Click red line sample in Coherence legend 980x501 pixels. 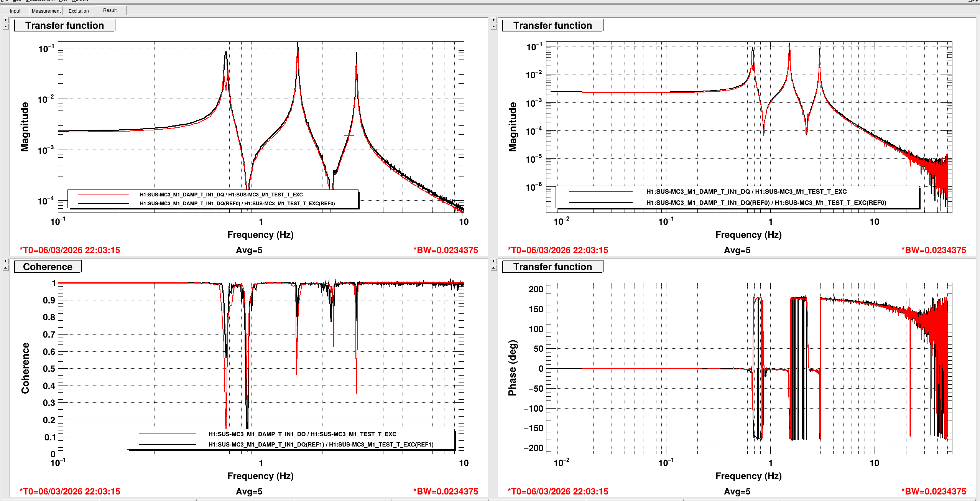168,434
